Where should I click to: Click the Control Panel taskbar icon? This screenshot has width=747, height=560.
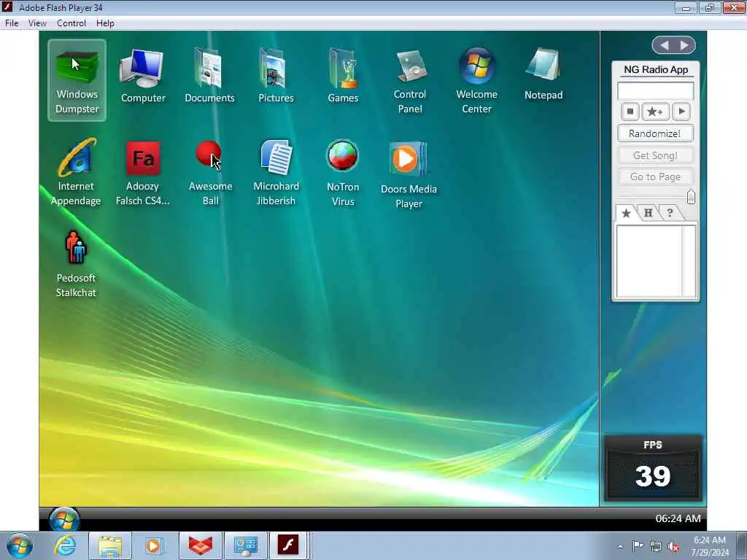click(245, 545)
